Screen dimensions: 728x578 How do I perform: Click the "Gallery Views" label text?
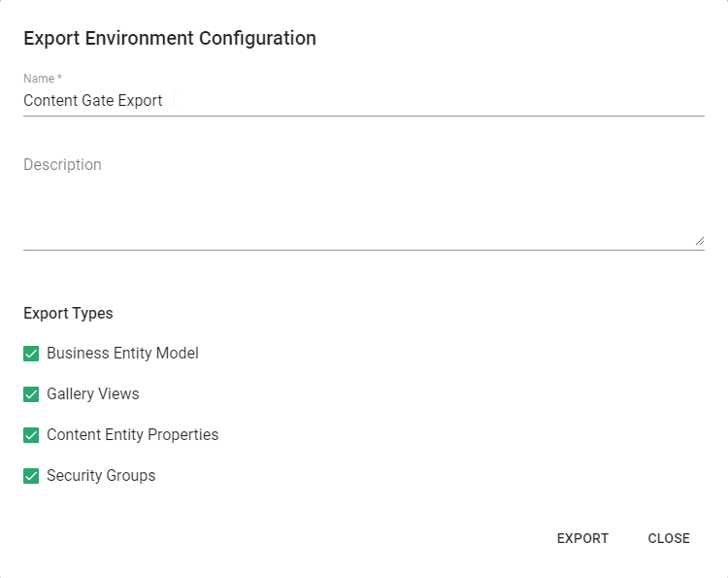pos(93,394)
